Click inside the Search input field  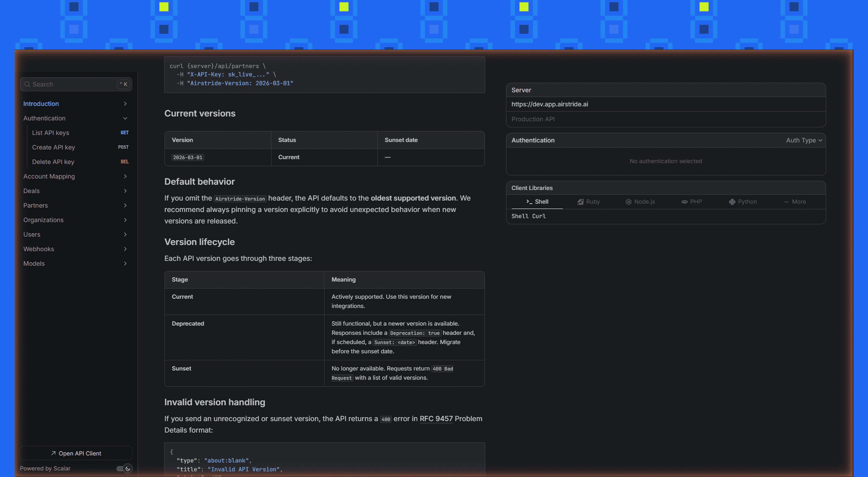67,84
